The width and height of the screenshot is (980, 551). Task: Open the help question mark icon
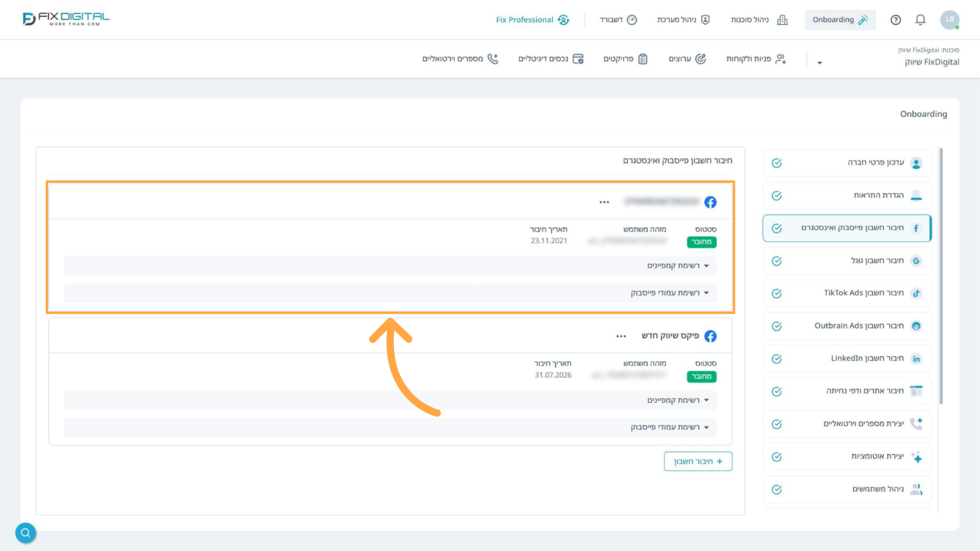click(895, 20)
